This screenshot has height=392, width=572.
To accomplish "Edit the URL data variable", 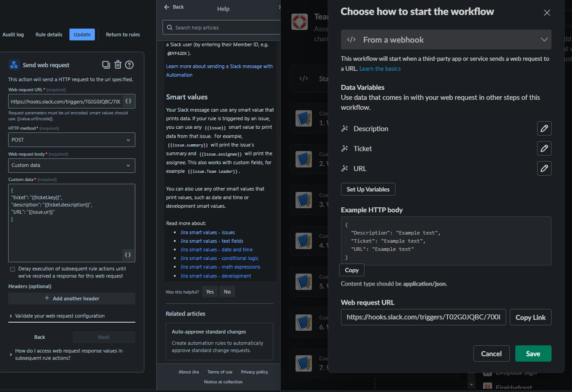I will click(544, 168).
